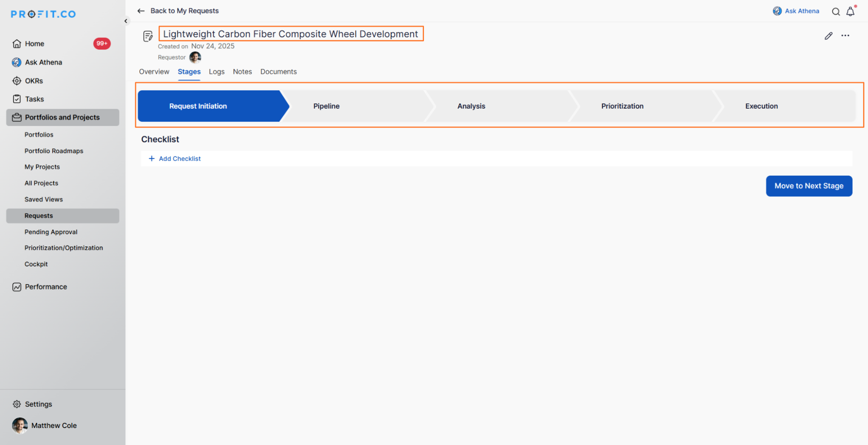
Task: Open Matthew Cole's profile avatar
Action: [20, 425]
